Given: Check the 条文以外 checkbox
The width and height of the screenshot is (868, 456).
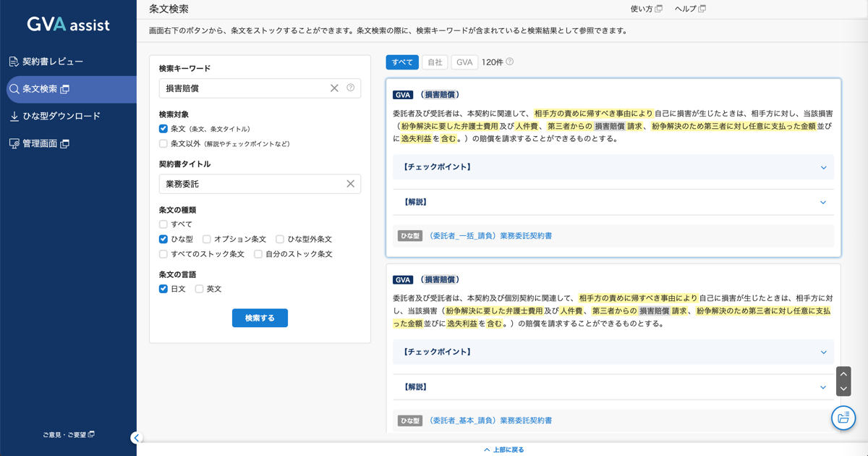Looking at the screenshot, I should [163, 144].
